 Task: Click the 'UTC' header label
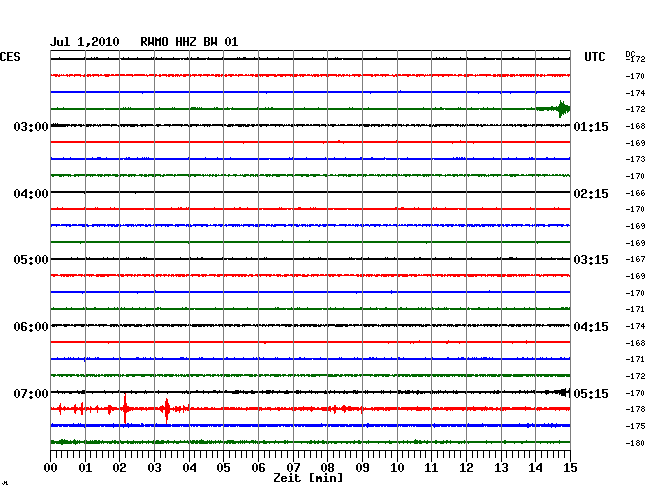coord(594,57)
